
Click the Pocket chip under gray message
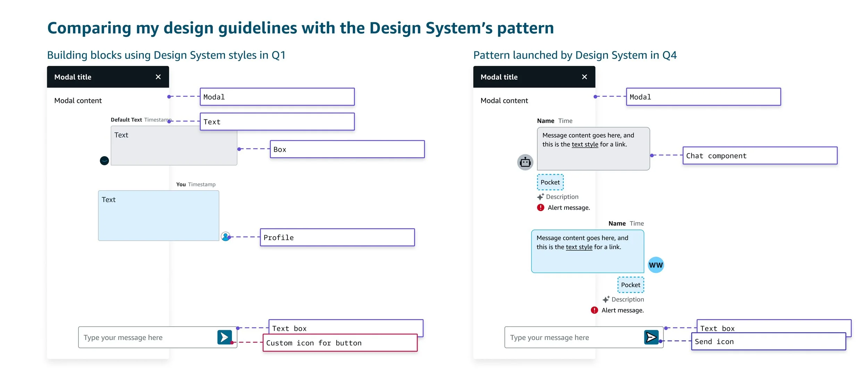[x=550, y=182]
